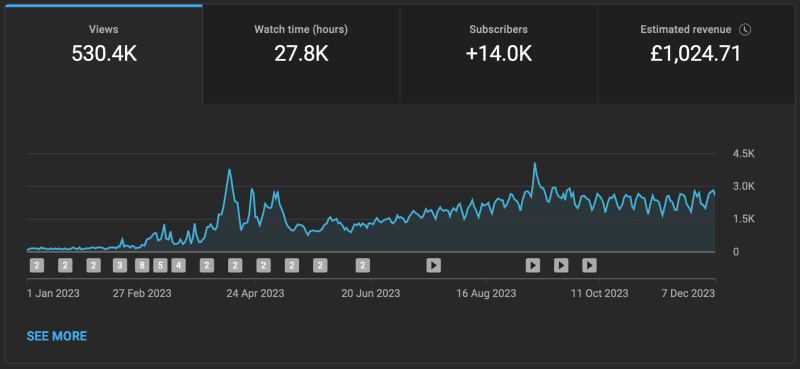
Task: Click first play marker after 16 Aug 2023
Action: point(533,265)
